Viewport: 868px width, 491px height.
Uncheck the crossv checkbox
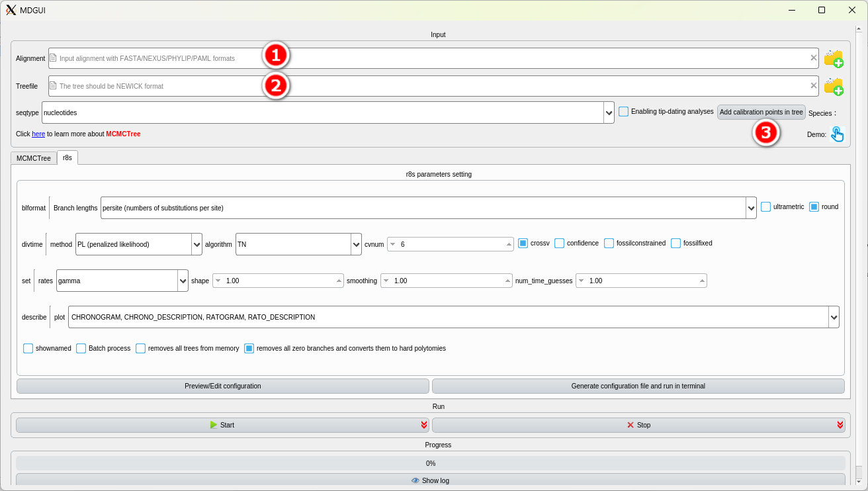[x=523, y=244]
